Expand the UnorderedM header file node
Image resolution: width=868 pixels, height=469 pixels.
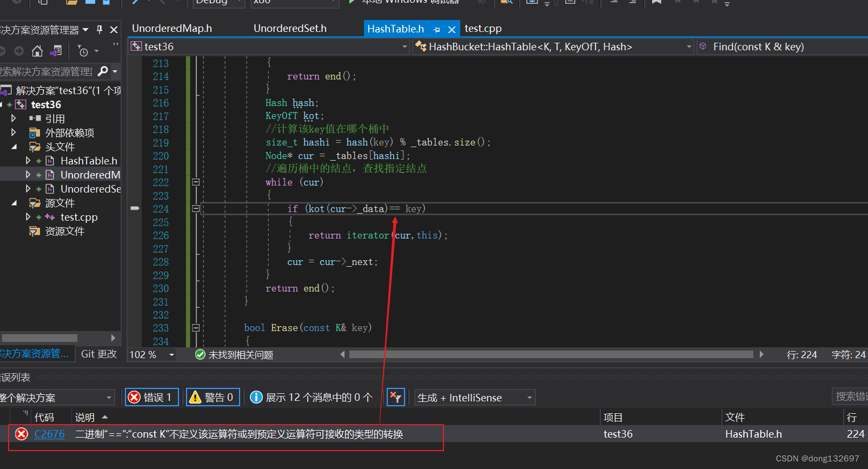pyautogui.click(x=28, y=175)
